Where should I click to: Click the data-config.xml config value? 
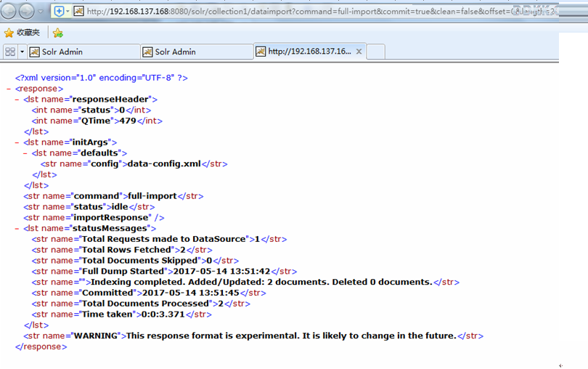(x=164, y=164)
